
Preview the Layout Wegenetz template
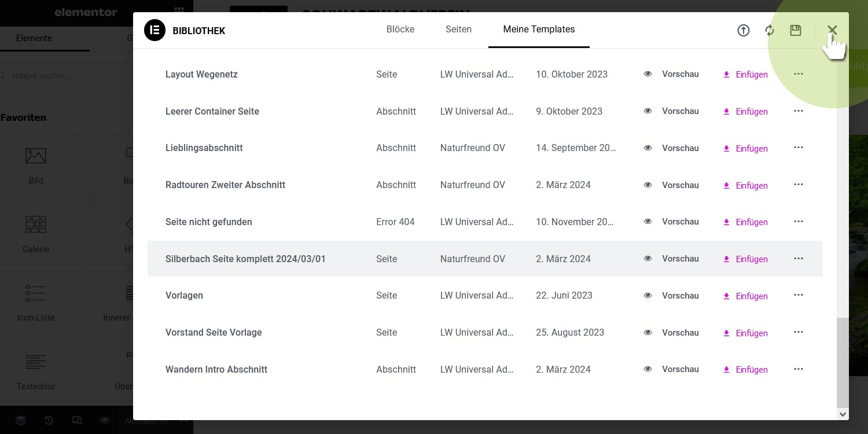(x=671, y=74)
